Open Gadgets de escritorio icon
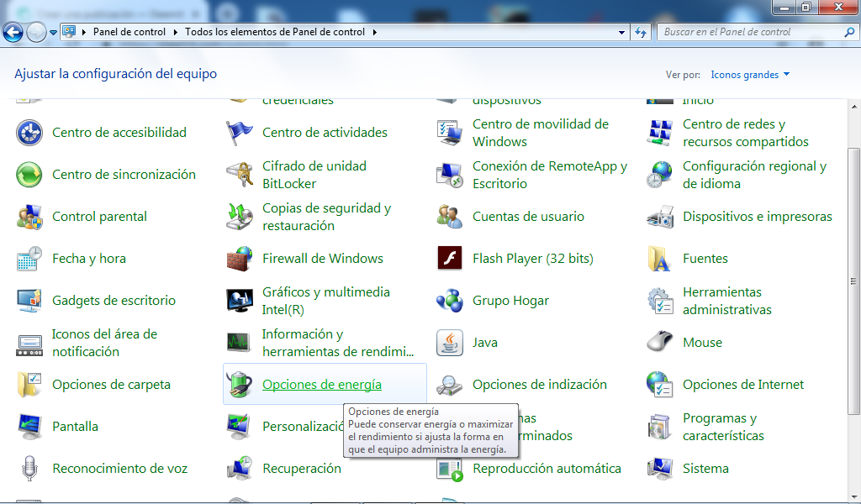 [x=29, y=301]
